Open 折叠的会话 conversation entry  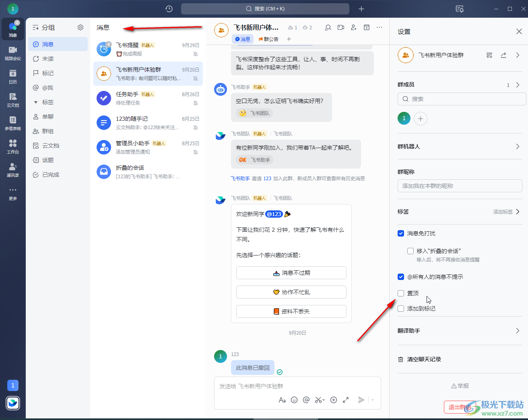coord(148,172)
